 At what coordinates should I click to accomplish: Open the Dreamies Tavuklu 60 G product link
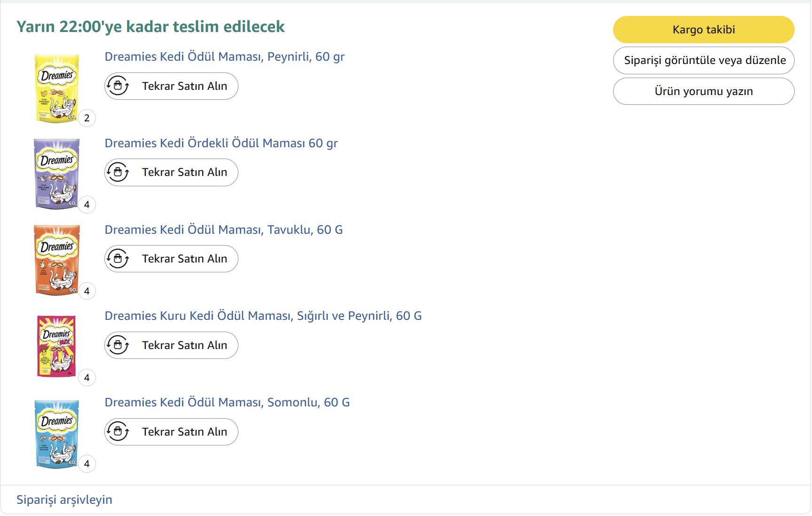tap(223, 230)
